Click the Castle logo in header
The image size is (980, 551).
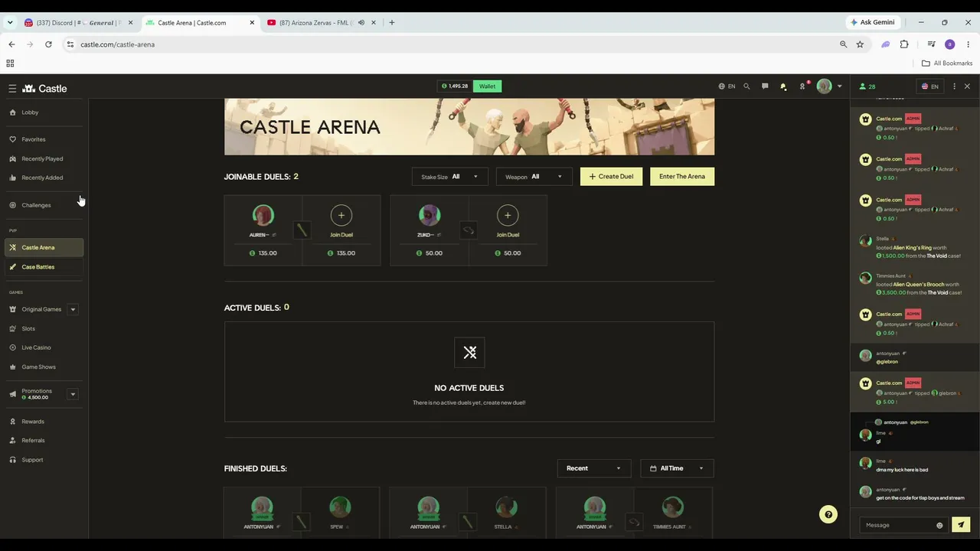point(44,89)
